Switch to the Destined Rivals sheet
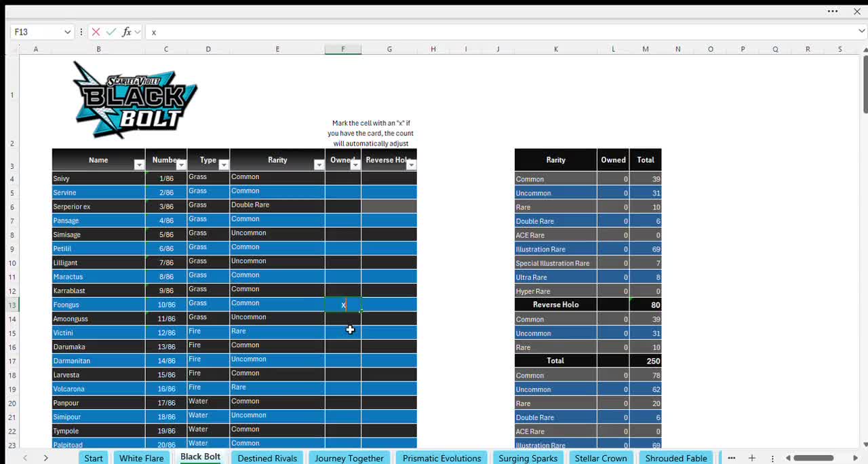868x464 pixels. click(x=267, y=458)
